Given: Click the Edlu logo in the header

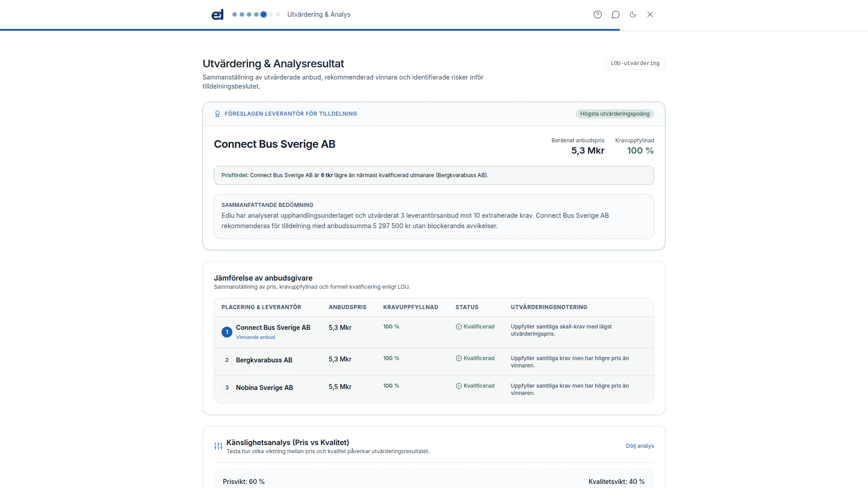Looking at the screenshot, I should (217, 14).
